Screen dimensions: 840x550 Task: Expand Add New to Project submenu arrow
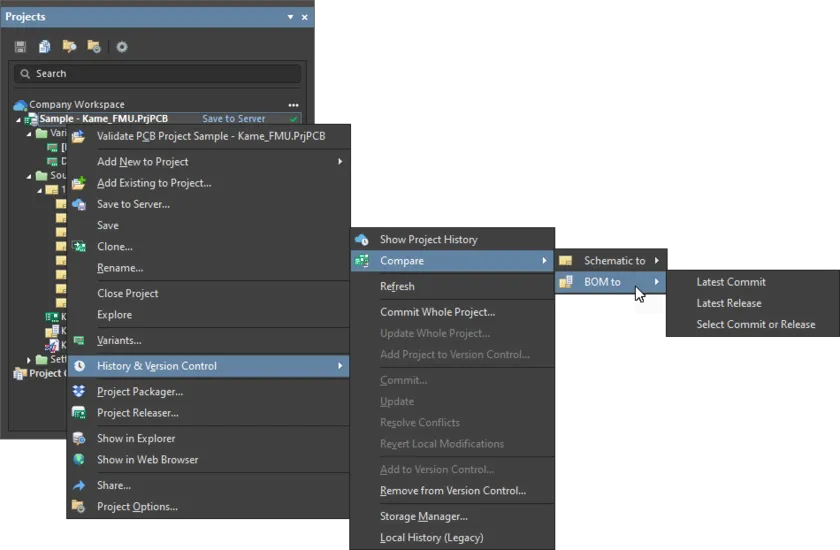tap(340, 161)
